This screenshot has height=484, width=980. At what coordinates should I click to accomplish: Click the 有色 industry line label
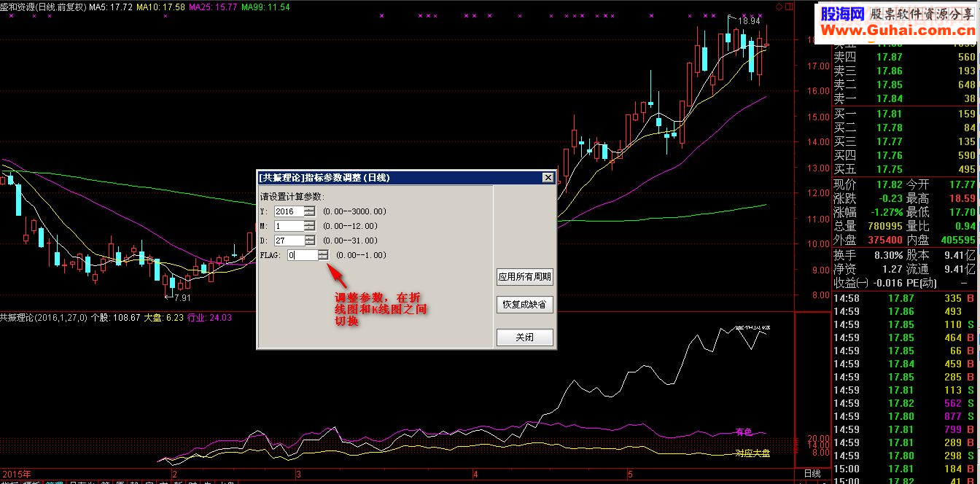pyautogui.click(x=744, y=432)
